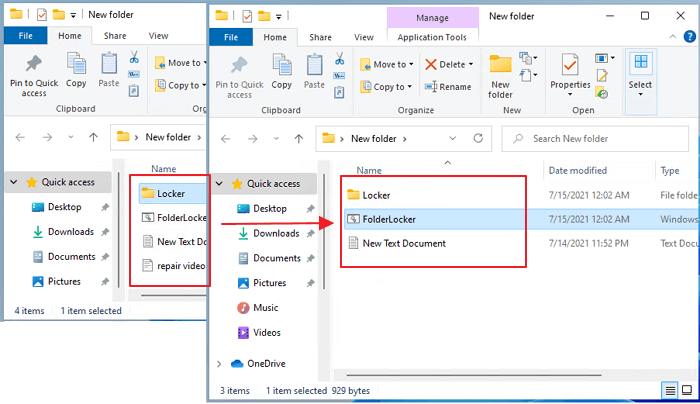700x404 pixels.
Task: Select the FolderLocker file in right window
Action: pos(389,219)
